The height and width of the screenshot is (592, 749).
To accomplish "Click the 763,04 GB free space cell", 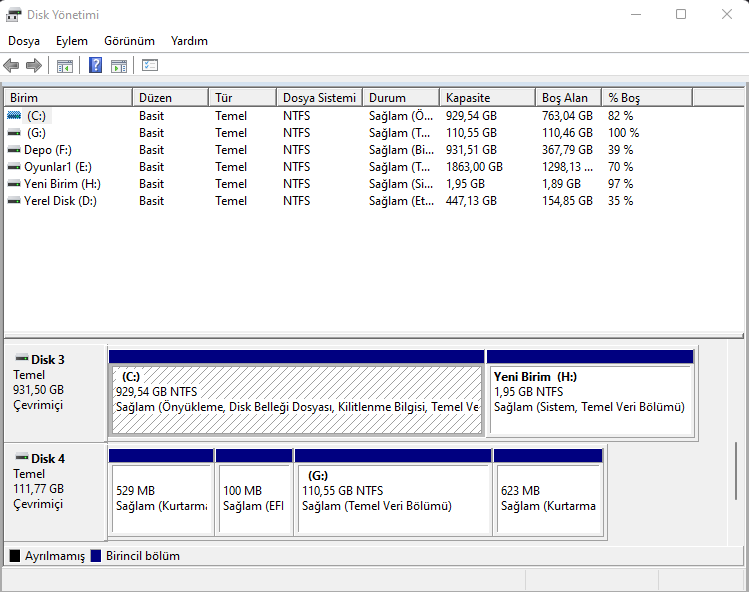I will click(567, 116).
